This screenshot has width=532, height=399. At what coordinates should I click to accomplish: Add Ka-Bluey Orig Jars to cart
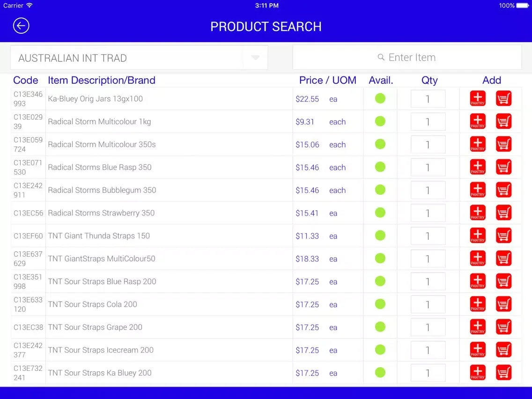pyautogui.click(x=503, y=98)
